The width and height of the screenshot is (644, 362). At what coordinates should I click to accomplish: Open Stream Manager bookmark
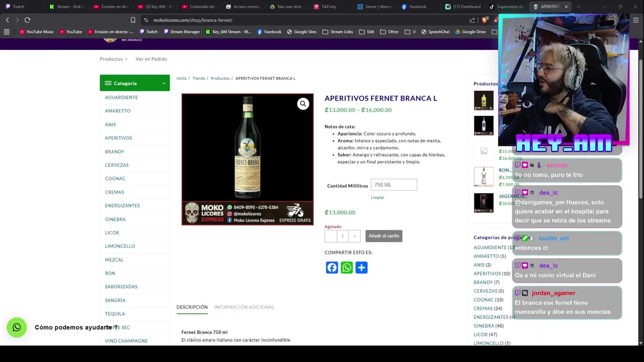pos(182,32)
